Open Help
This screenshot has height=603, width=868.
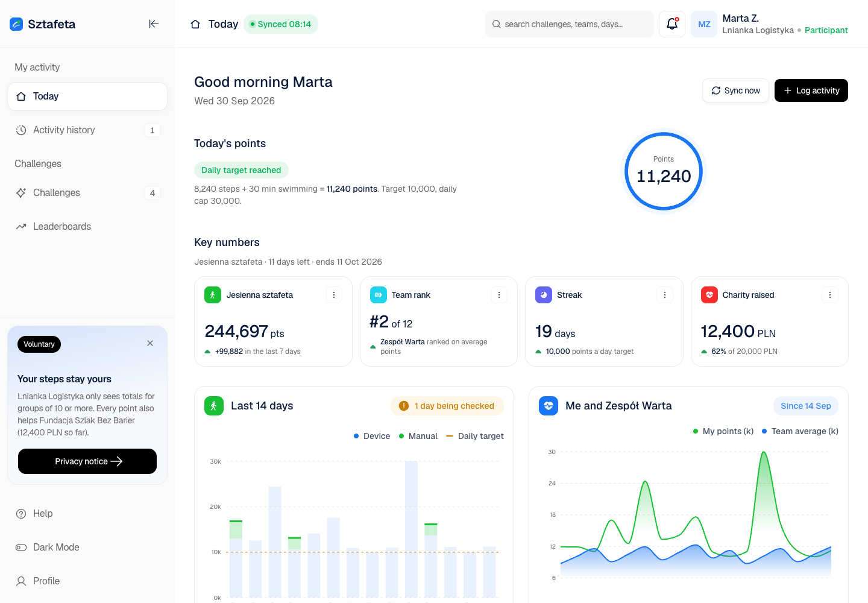click(x=87, y=513)
